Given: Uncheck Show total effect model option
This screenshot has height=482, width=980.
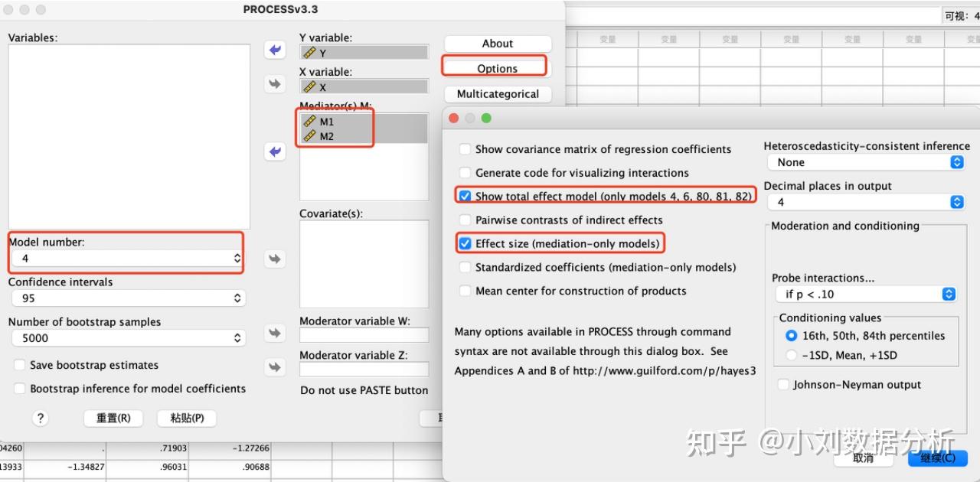Looking at the screenshot, I should tap(465, 196).
